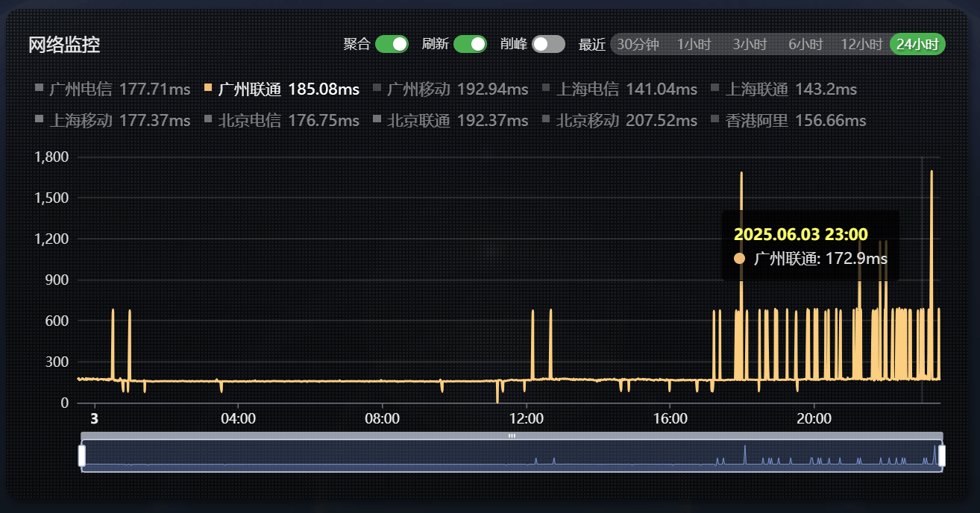
Task: Enable the 削峰 peak-clipping switch
Action: coord(548,44)
